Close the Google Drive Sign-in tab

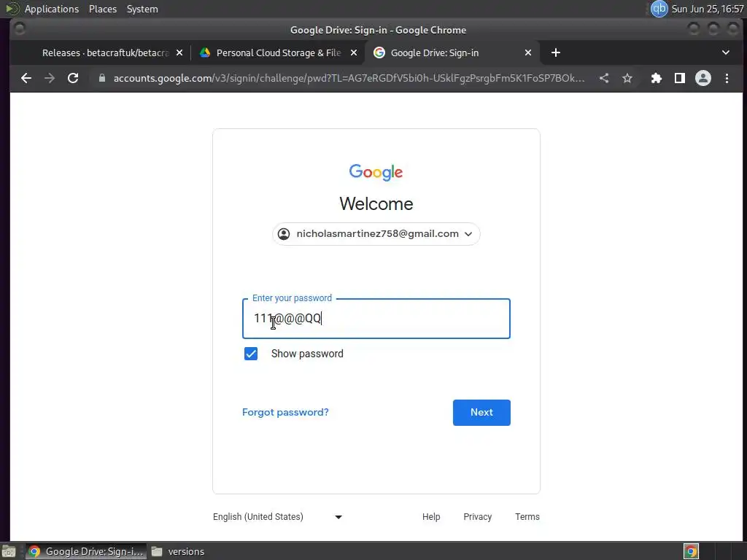[528, 52]
